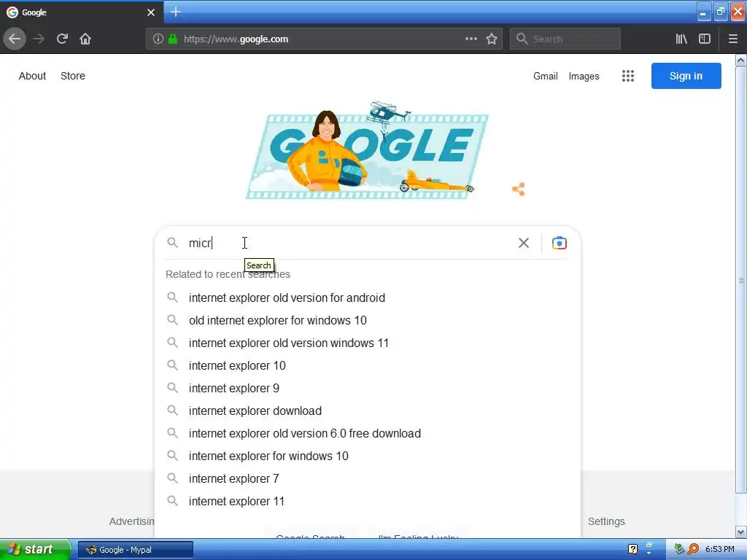Click the orange magnifier tray icon
The width and height of the screenshot is (747, 560).
click(x=694, y=549)
